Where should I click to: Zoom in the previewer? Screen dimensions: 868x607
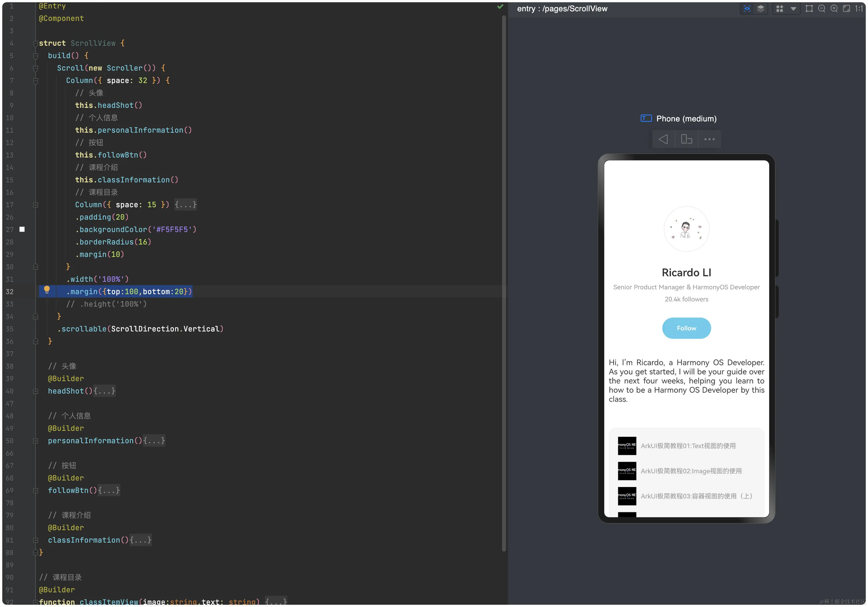point(834,9)
